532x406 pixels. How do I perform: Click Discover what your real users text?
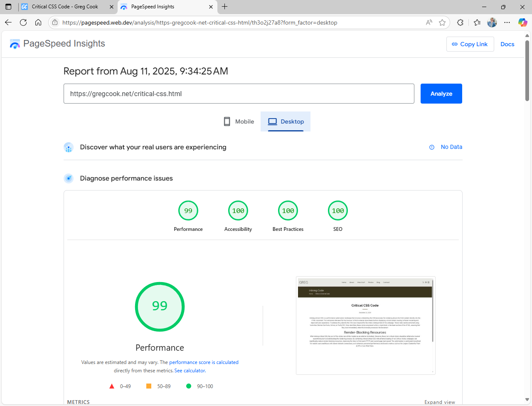(153, 147)
